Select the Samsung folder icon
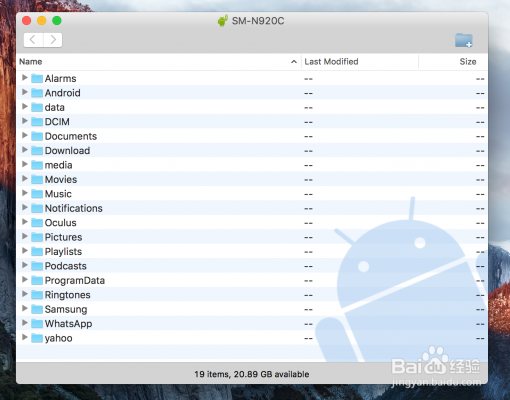The height and width of the screenshot is (400, 510). pos(37,309)
